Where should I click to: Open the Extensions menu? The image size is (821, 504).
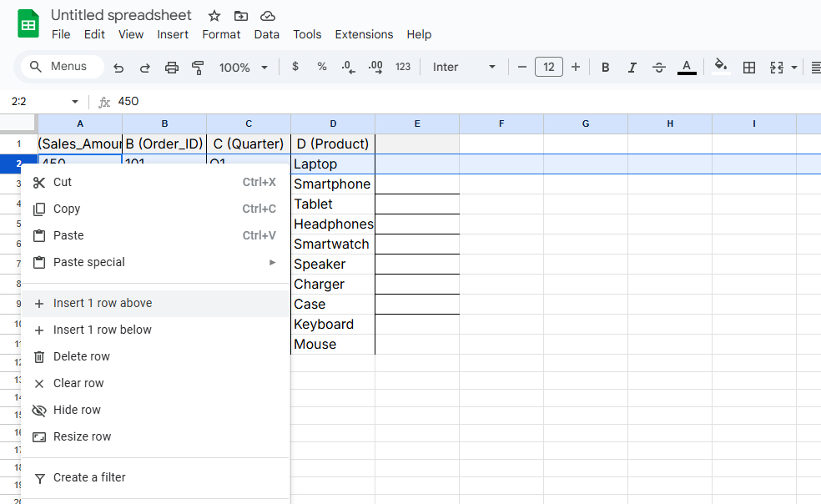point(364,34)
